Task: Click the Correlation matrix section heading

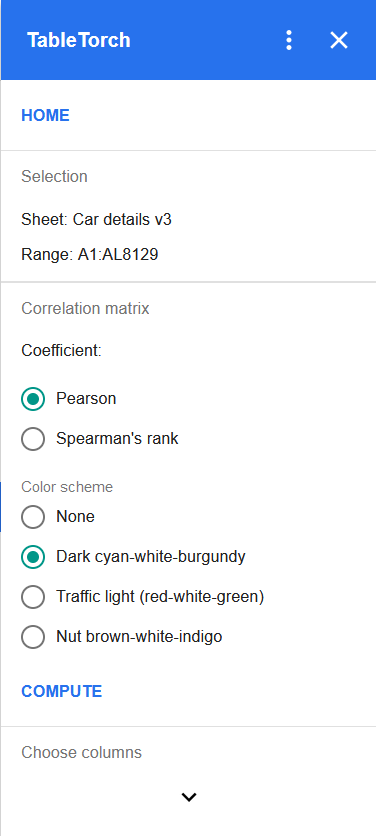Action: click(85, 308)
